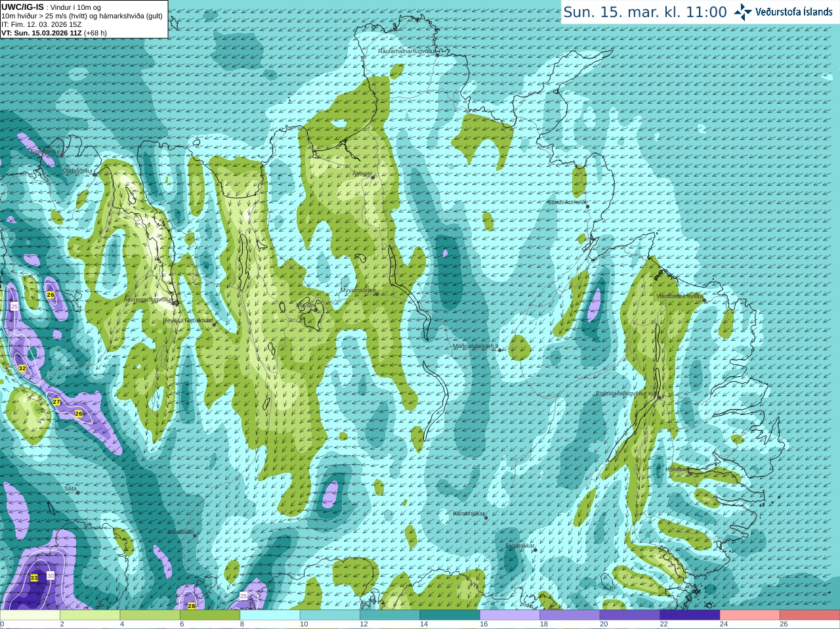Screen dimensions: 840x629
Task: Select the 10m hviður > 25 m/s description line
Action: coord(82,16)
